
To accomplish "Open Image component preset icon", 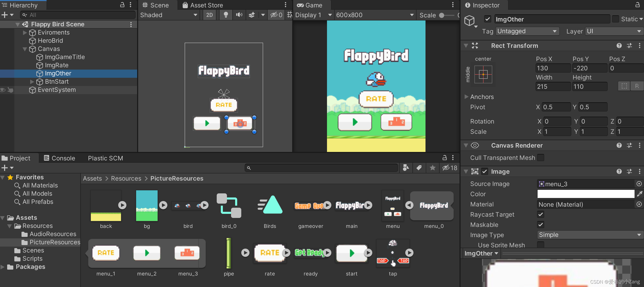I will coord(629,171).
